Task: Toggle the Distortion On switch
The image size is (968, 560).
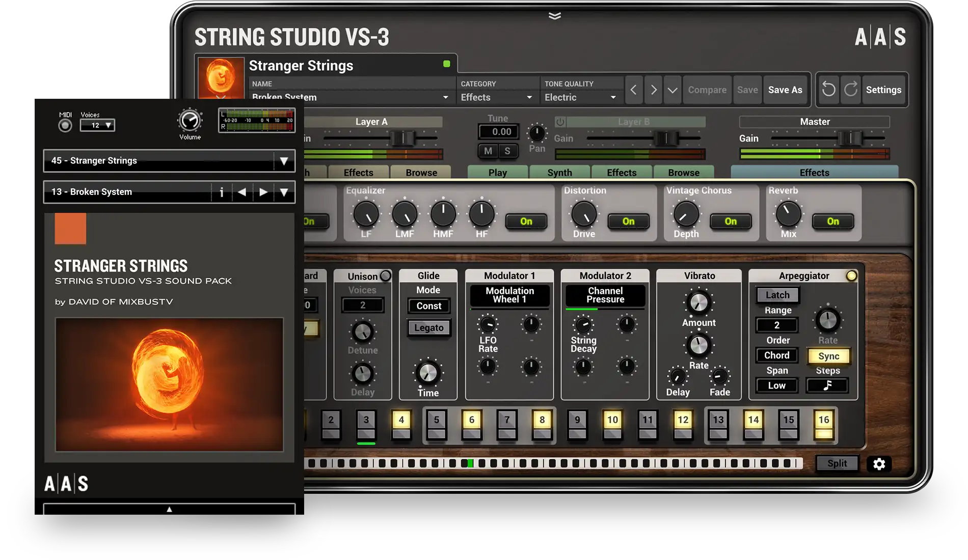Action: click(628, 221)
